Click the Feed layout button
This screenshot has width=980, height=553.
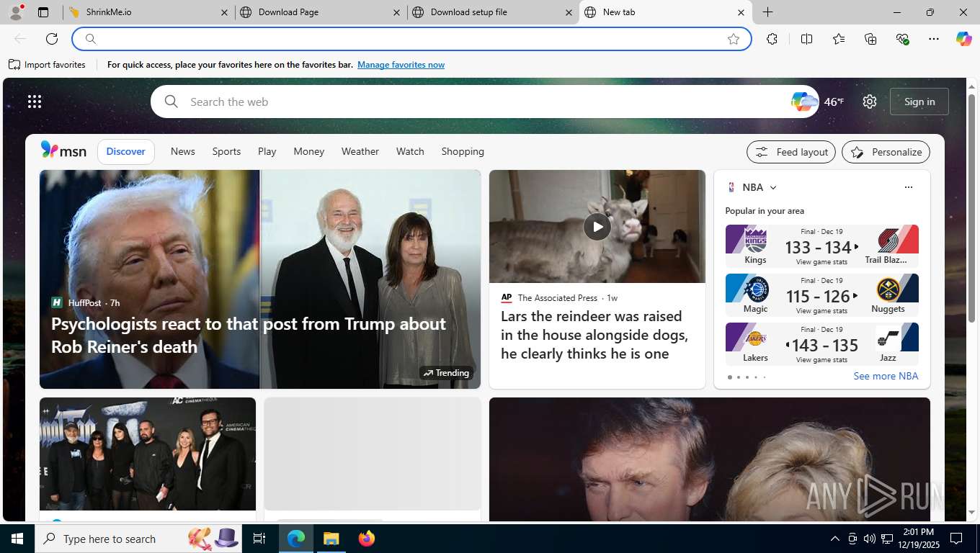(x=791, y=152)
